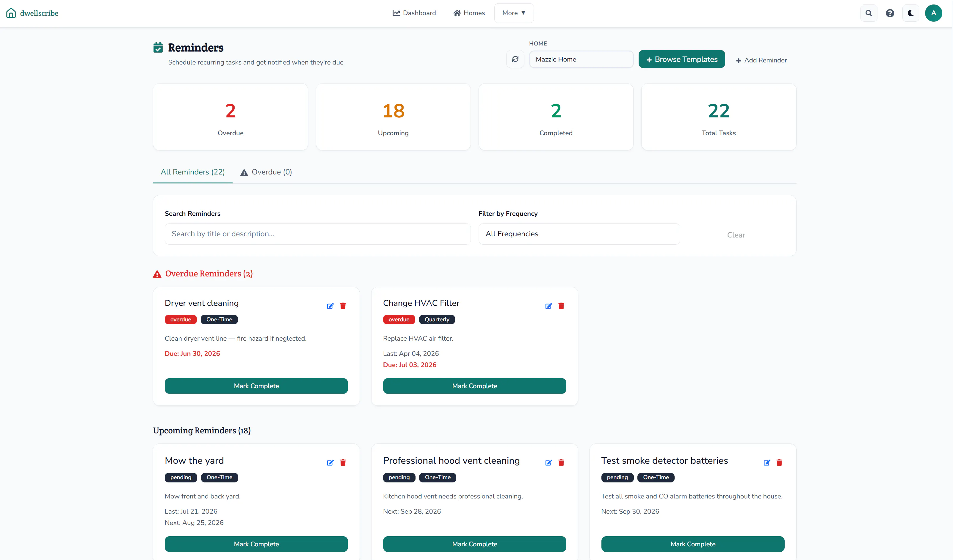Open the user avatar A menu
953x560 pixels.
[933, 13]
